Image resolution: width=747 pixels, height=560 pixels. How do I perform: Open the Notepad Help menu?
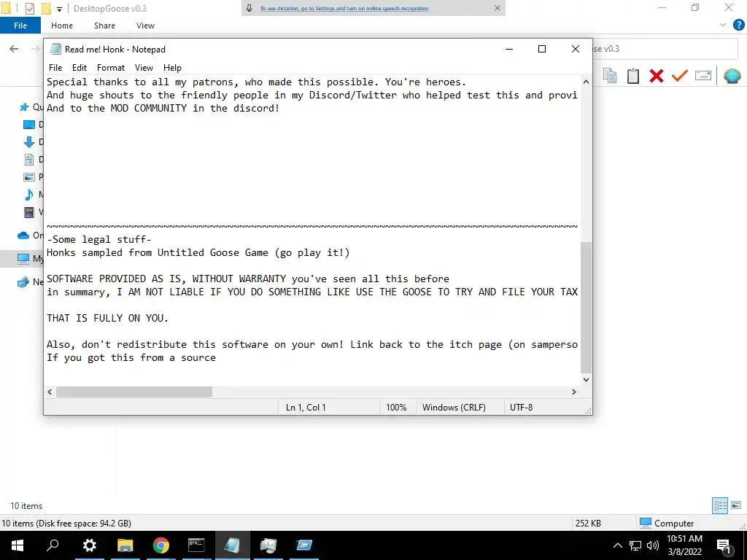coord(172,68)
